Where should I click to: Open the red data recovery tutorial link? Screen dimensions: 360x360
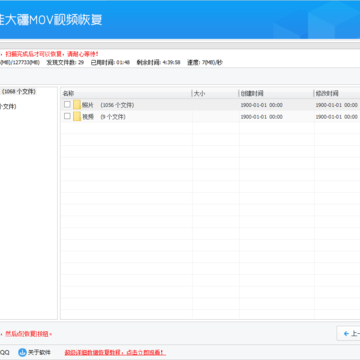click(x=115, y=352)
